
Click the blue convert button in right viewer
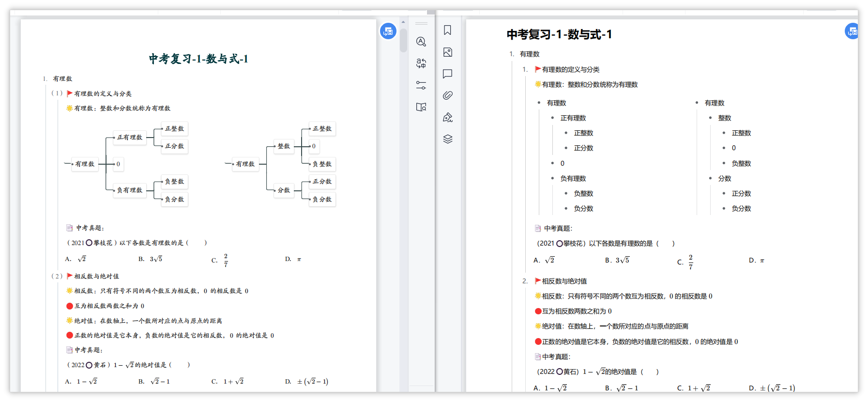[852, 31]
